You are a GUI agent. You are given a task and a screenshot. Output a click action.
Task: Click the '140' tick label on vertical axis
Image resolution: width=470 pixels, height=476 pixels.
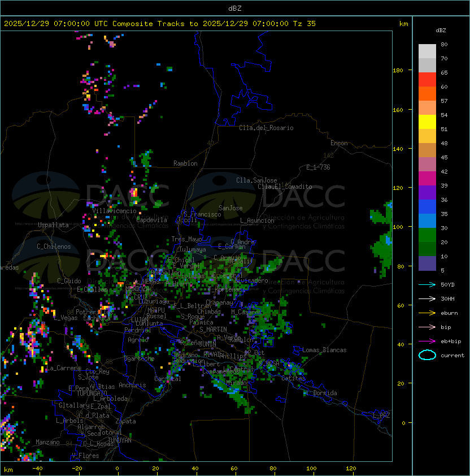pyautogui.click(x=398, y=149)
